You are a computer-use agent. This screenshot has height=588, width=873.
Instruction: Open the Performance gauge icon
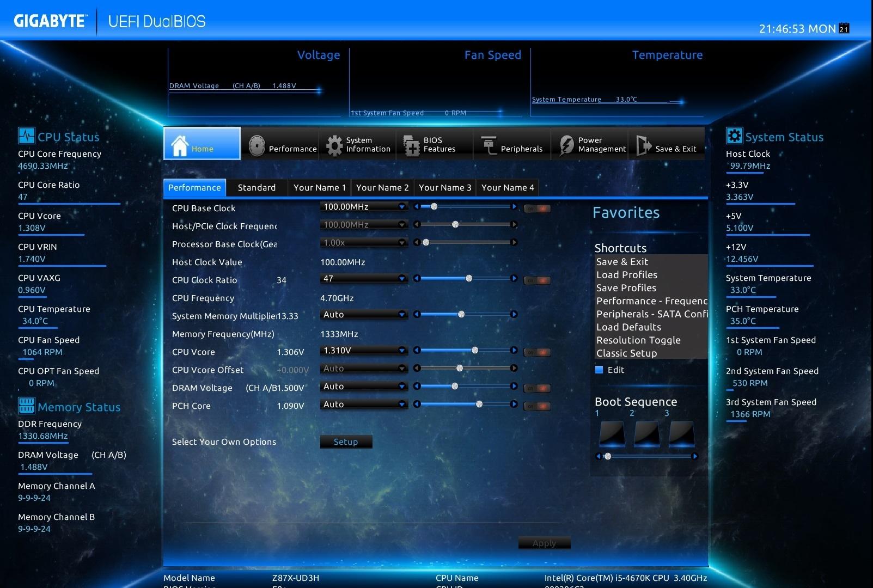coord(257,146)
